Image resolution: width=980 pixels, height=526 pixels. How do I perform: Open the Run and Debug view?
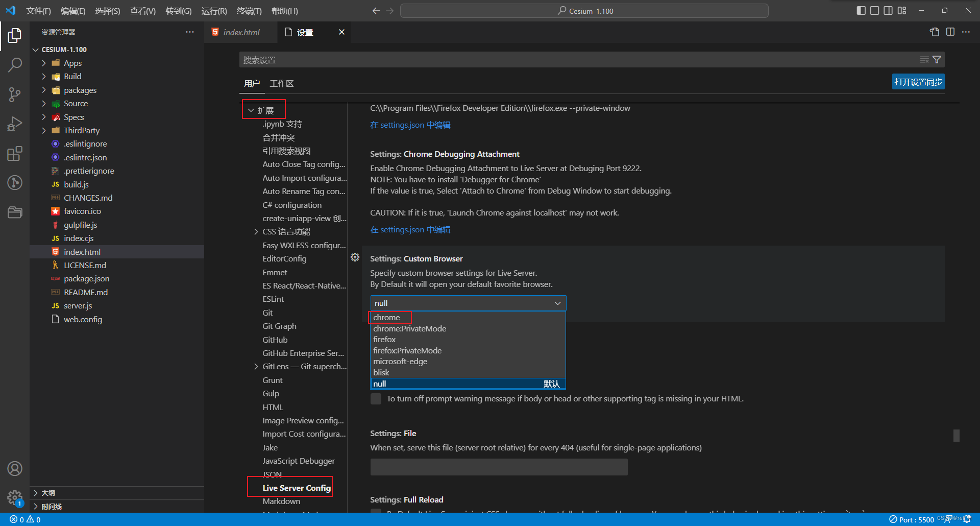[15, 124]
